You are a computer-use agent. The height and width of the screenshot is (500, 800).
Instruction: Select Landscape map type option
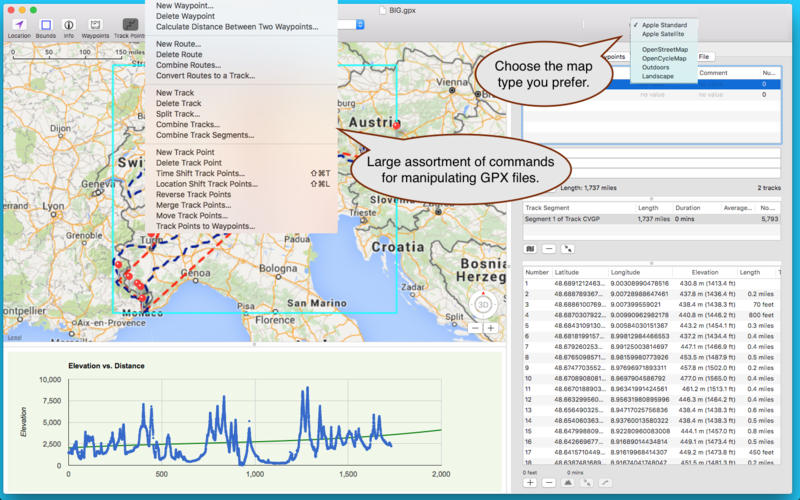657,76
